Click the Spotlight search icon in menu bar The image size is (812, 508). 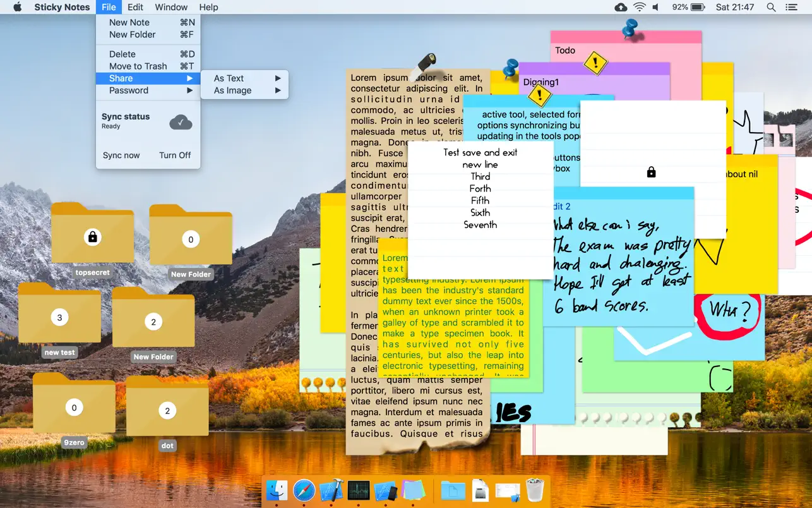click(x=771, y=7)
